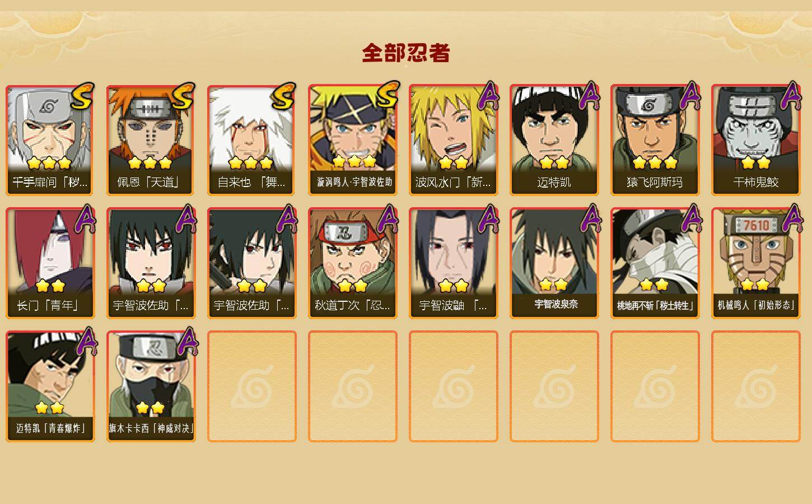Choose the 猿飞阿斯玛 ninja card
The image size is (812, 504).
click(655, 140)
